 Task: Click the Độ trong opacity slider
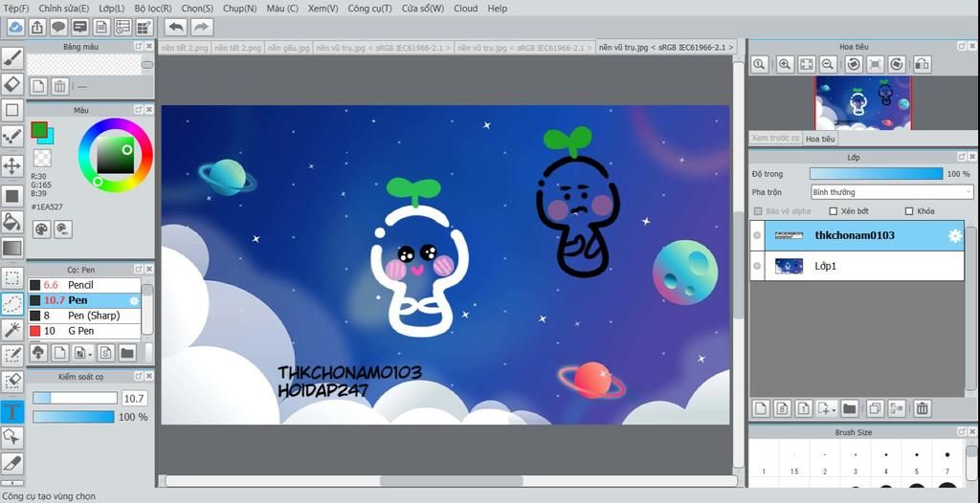coord(877,174)
